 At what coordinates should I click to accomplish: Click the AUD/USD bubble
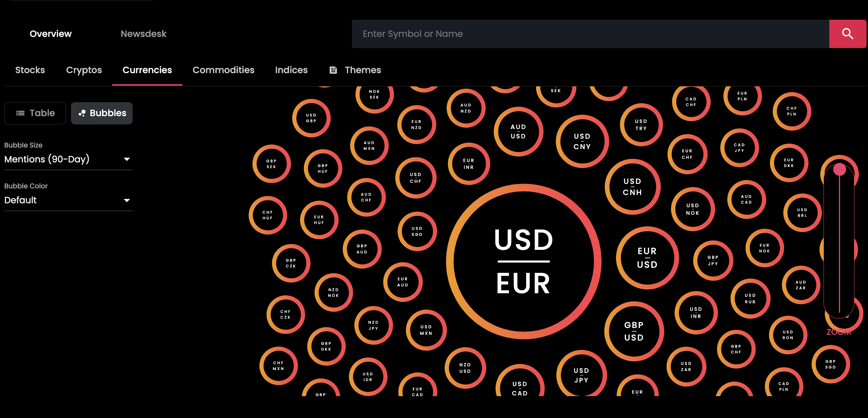click(518, 132)
